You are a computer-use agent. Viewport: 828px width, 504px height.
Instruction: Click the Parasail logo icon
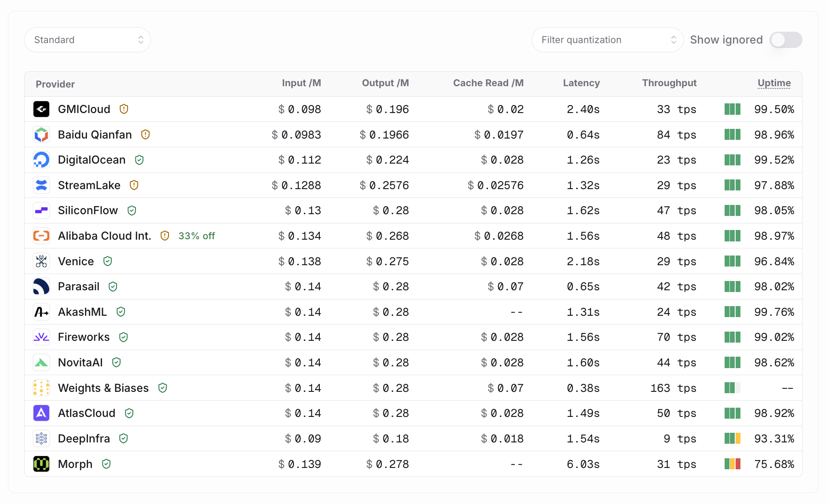(x=41, y=286)
